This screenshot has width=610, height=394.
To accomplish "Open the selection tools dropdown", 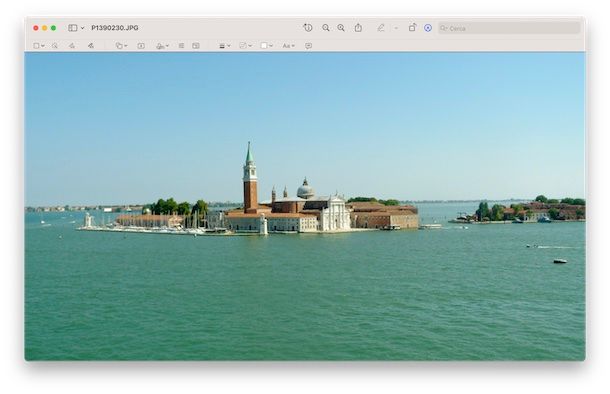I will (39, 46).
